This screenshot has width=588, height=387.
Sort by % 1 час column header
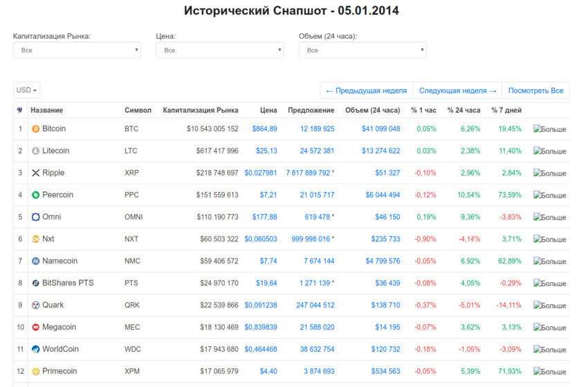click(424, 111)
